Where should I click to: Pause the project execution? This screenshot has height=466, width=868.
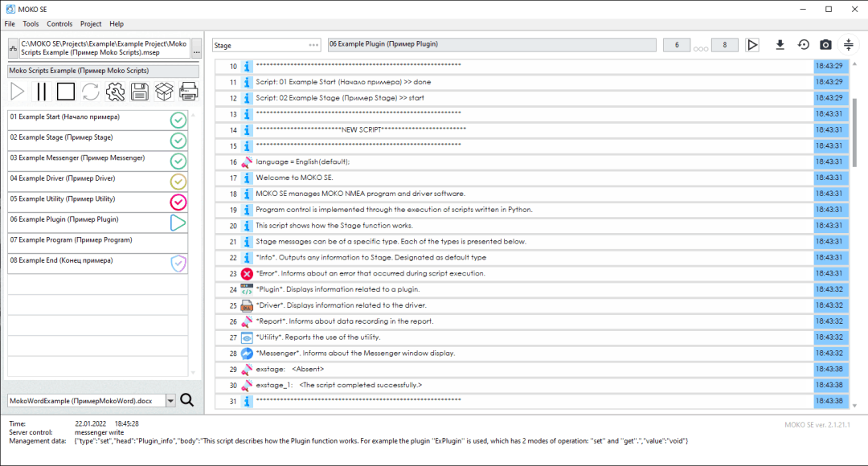[42, 92]
